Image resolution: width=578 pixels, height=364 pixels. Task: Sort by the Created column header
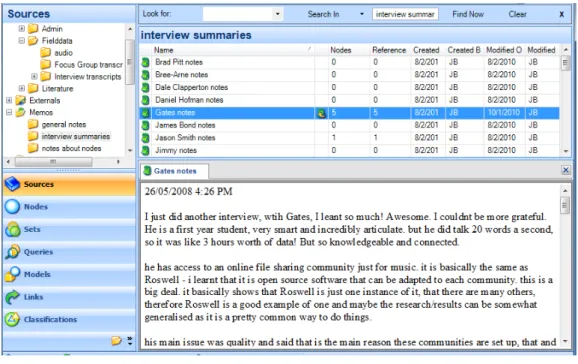pos(428,50)
